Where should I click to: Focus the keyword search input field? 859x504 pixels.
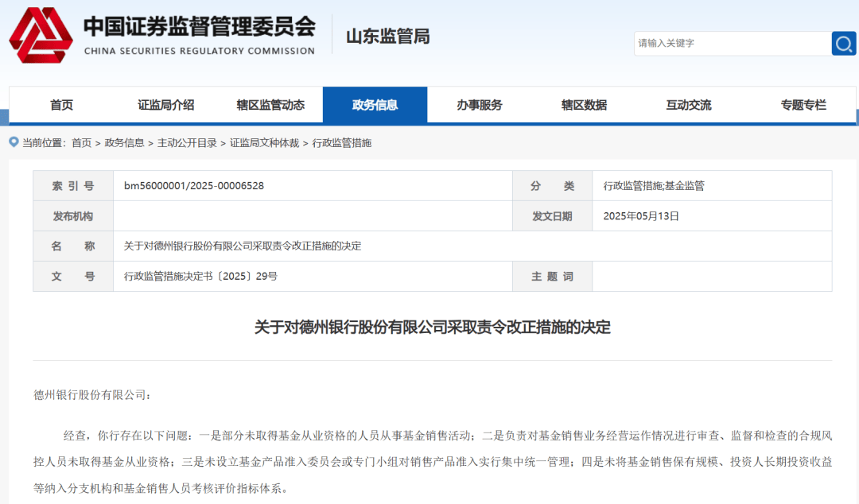733,43
